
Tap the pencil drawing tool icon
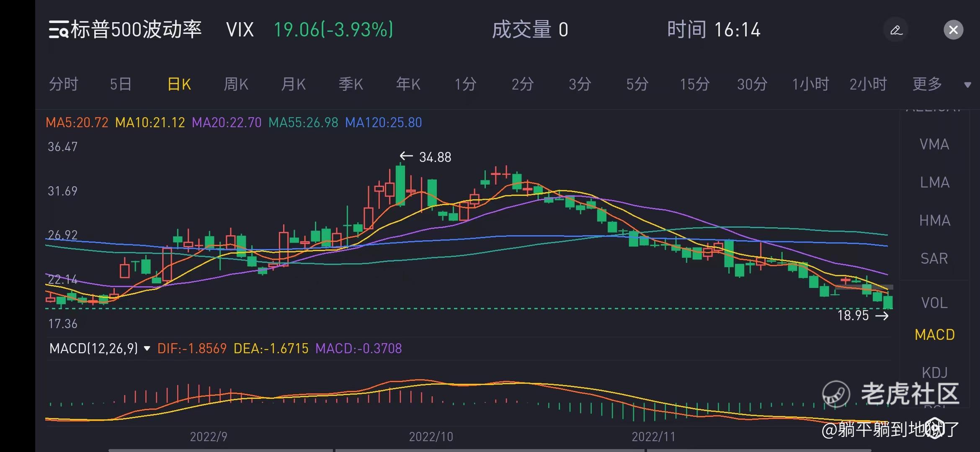[x=896, y=30]
